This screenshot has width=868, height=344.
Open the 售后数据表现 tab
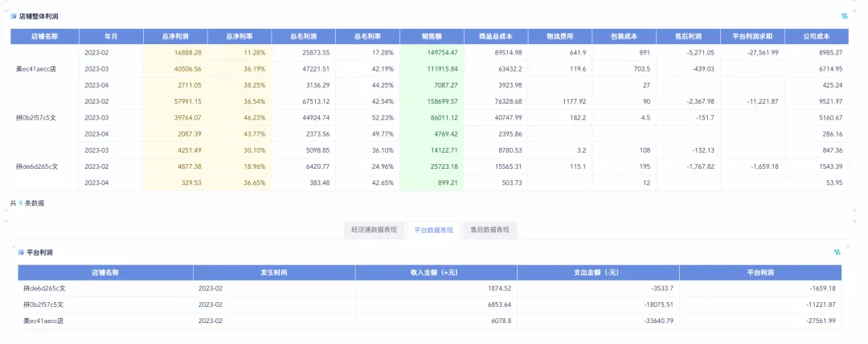(x=489, y=230)
